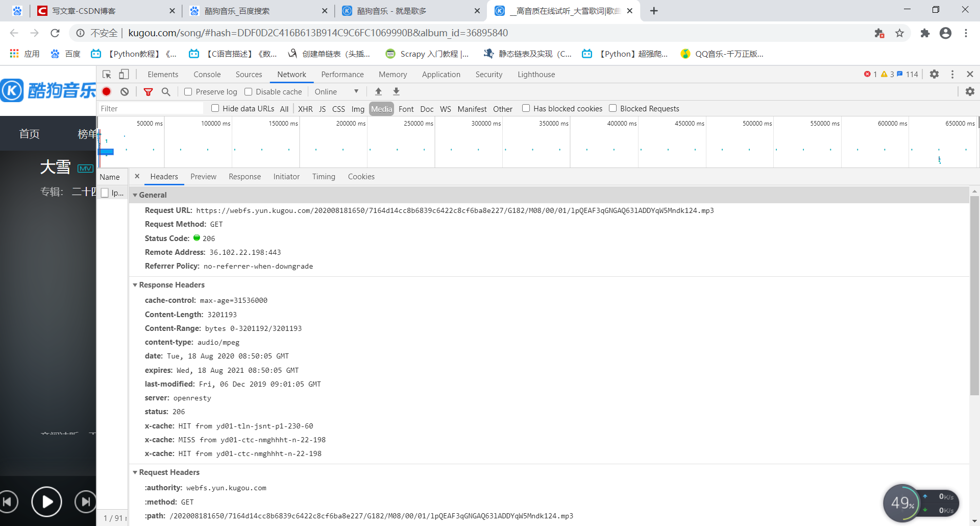Enable Preserve log checkbox
Viewport: 980px width, 526px height.
[188, 92]
